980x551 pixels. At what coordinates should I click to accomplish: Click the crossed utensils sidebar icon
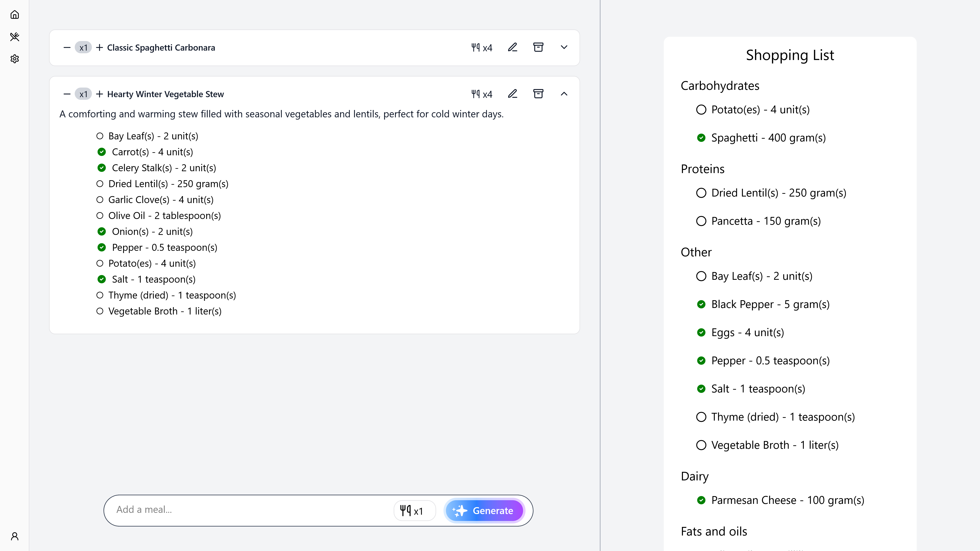pos(14,37)
